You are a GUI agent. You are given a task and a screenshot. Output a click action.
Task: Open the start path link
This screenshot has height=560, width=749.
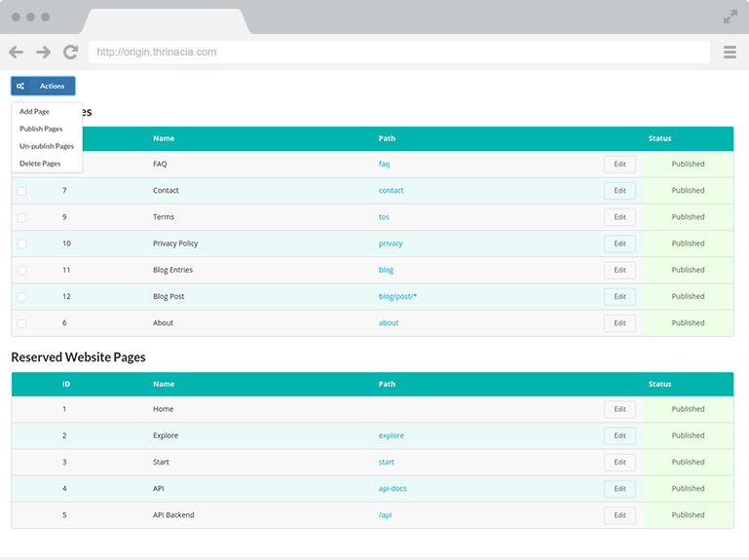coord(386,462)
